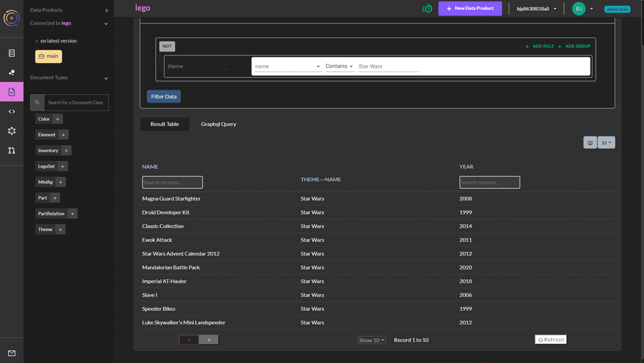The height and width of the screenshot is (363, 644).
Task: Select the Magna Guard Starfighter row
Action: coord(377,199)
